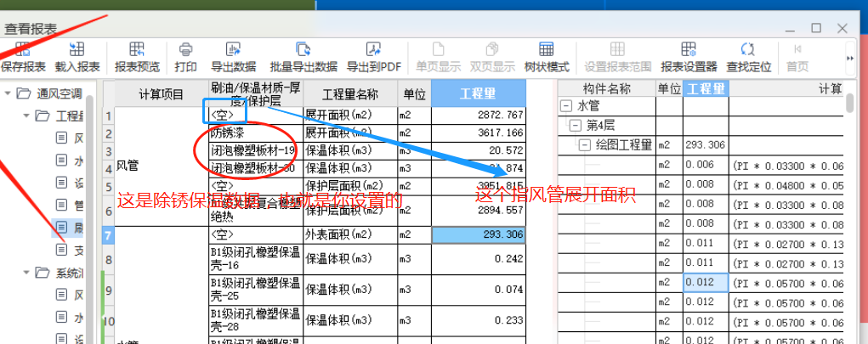Toggle 树状模式 tree mode
This screenshot has height=344, width=868.
coord(547,57)
